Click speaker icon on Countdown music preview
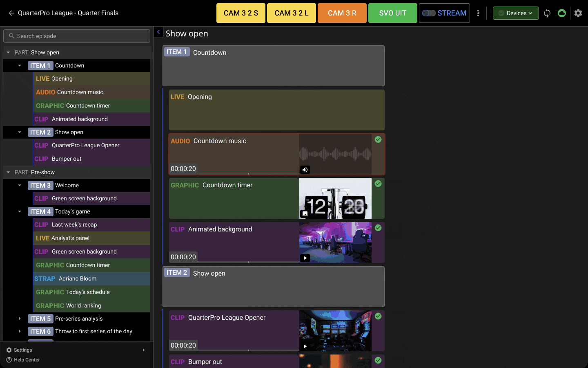 305,170
